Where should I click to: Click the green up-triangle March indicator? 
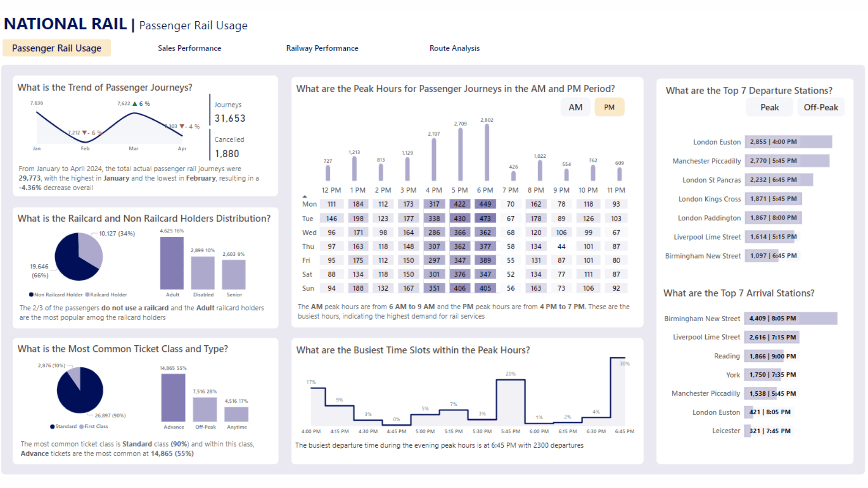point(135,103)
